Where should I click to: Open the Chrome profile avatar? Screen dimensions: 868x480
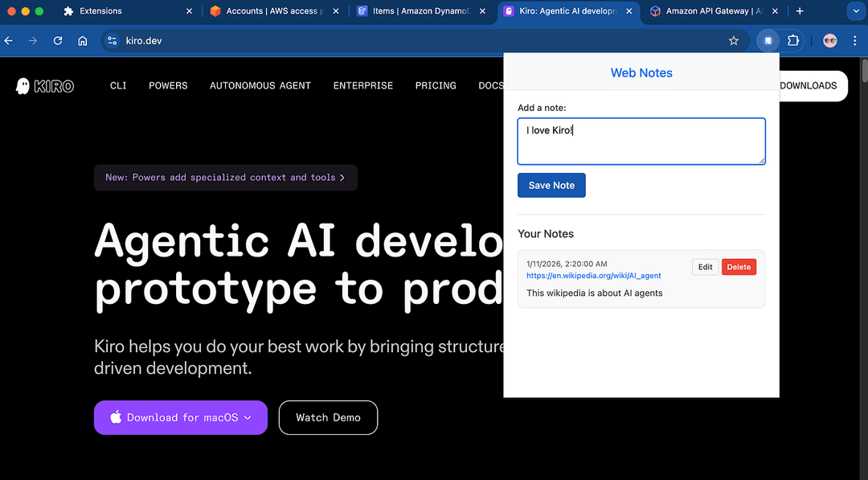(x=829, y=40)
